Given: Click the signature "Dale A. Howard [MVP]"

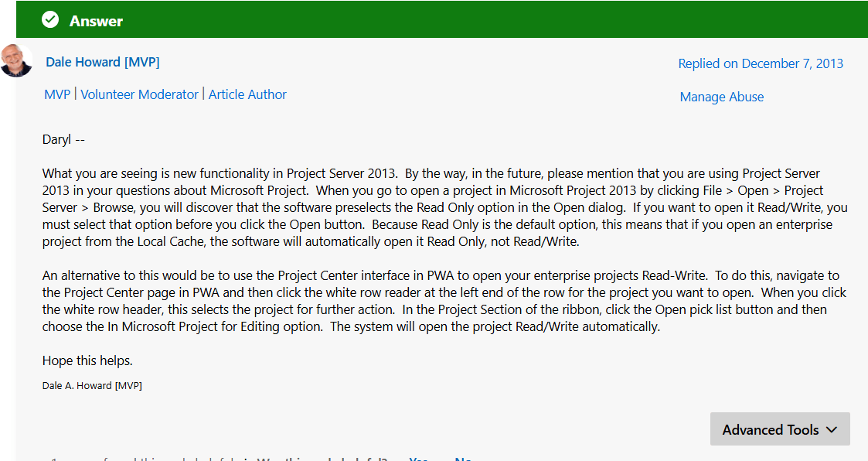Looking at the screenshot, I should [92, 386].
